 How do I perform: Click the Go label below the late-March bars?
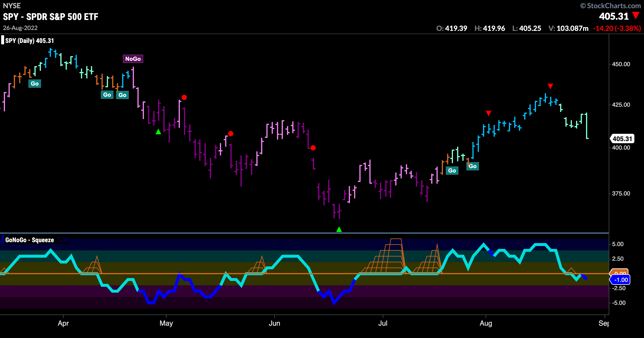pos(35,83)
